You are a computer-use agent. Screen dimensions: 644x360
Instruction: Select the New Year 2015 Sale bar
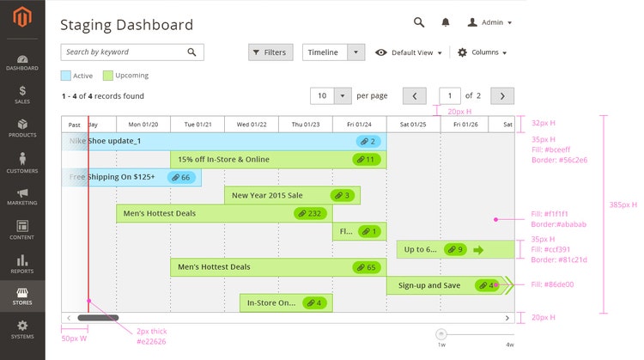[x=292, y=196]
